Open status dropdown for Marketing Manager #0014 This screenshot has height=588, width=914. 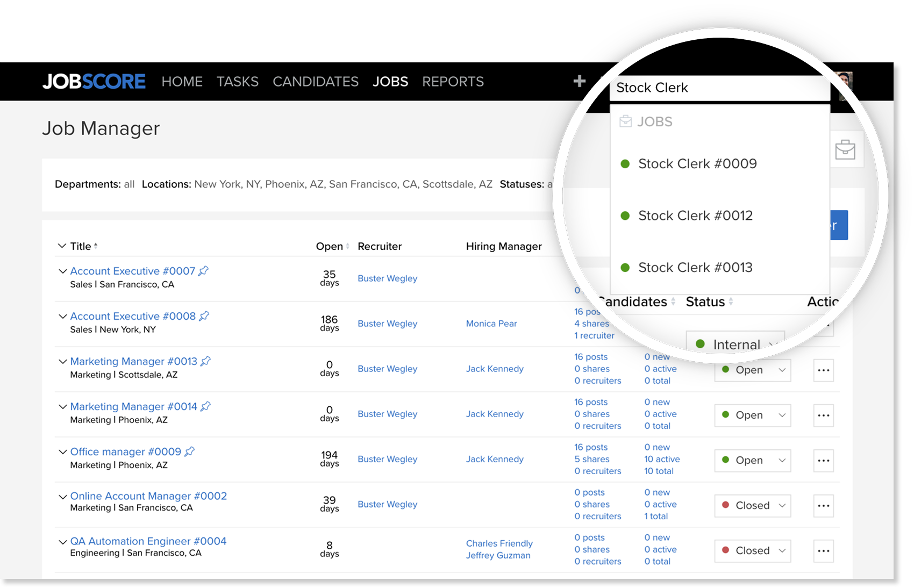[752, 415]
